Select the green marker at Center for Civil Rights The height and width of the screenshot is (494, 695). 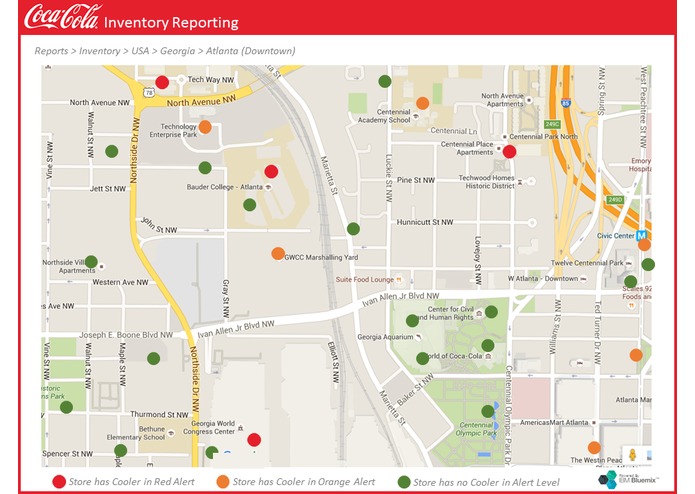[x=491, y=312]
